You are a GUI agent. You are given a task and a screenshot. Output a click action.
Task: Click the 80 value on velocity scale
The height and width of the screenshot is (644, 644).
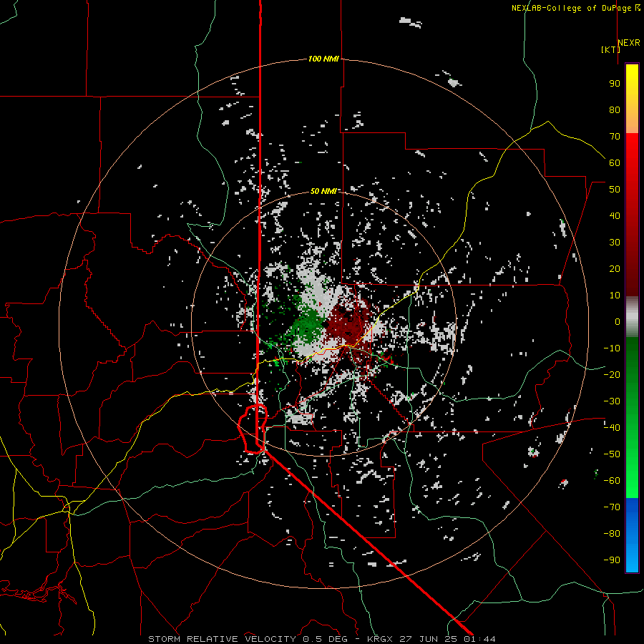click(615, 109)
